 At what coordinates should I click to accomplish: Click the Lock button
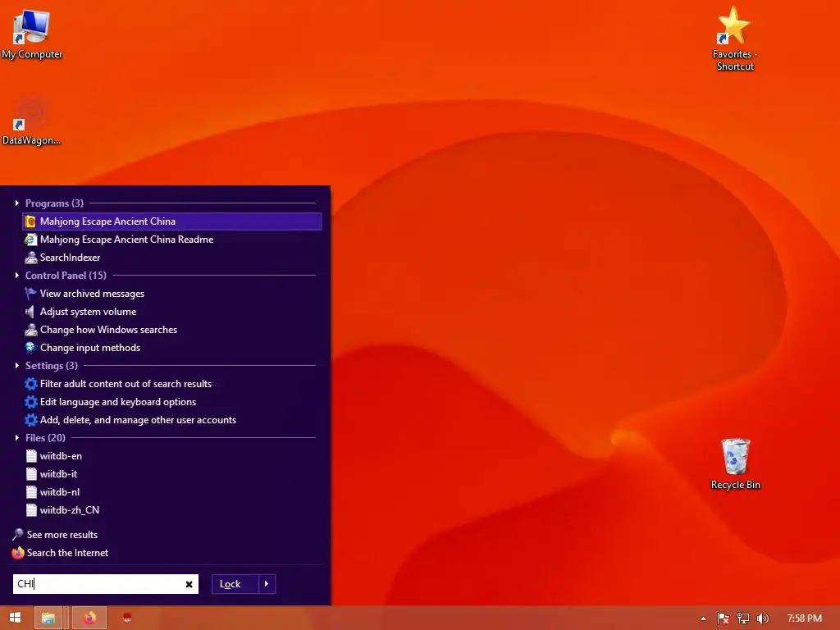235,584
